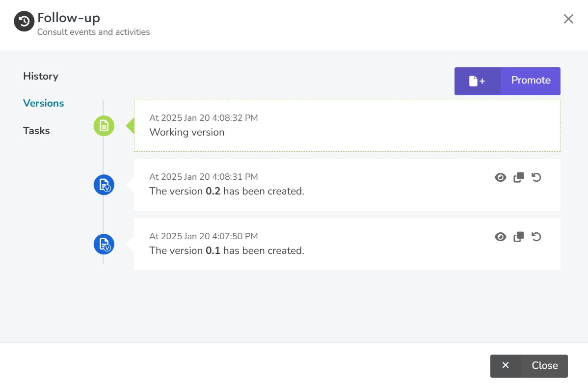Click the X icon on the Close button
The image size is (588, 388).
[x=506, y=365]
